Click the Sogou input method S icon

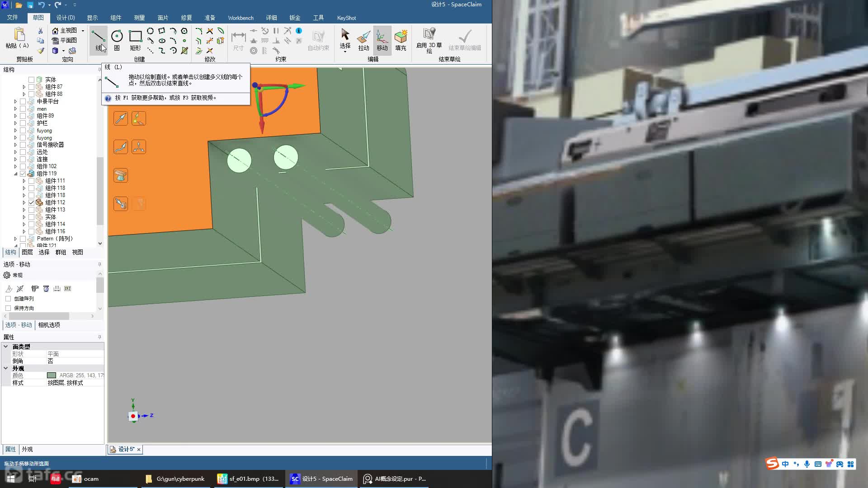pyautogui.click(x=772, y=463)
